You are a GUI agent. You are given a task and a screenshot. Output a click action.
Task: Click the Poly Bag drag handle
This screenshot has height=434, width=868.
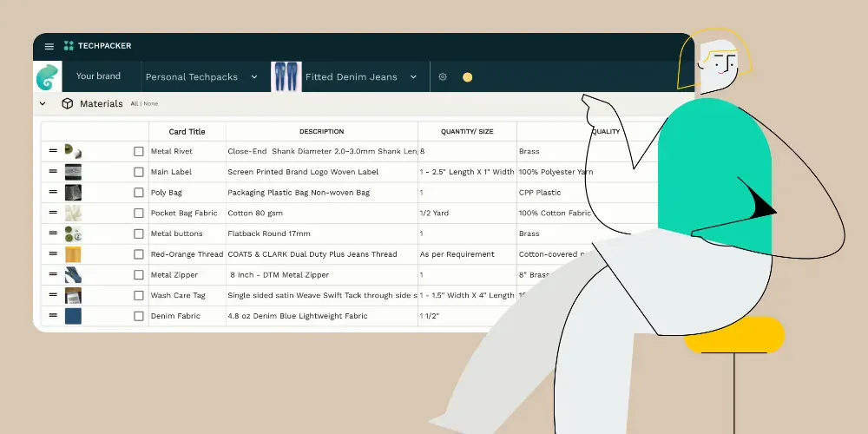click(x=53, y=192)
